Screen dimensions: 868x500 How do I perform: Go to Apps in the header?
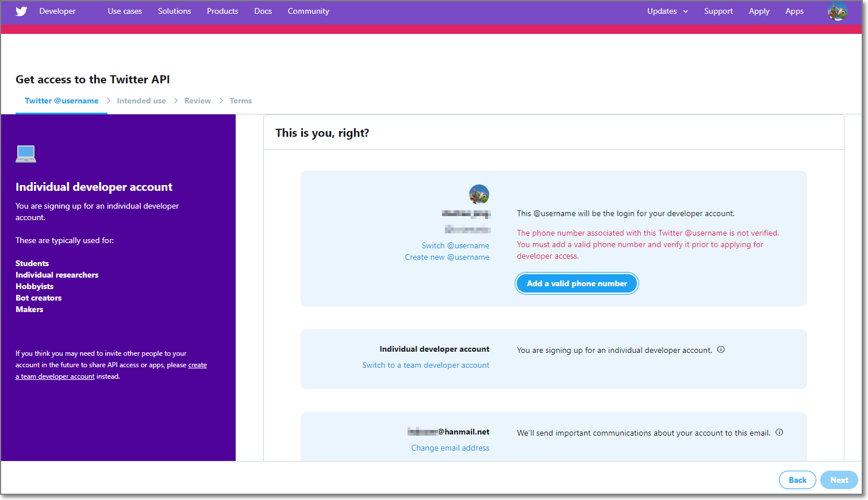pyautogui.click(x=794, y=11)
